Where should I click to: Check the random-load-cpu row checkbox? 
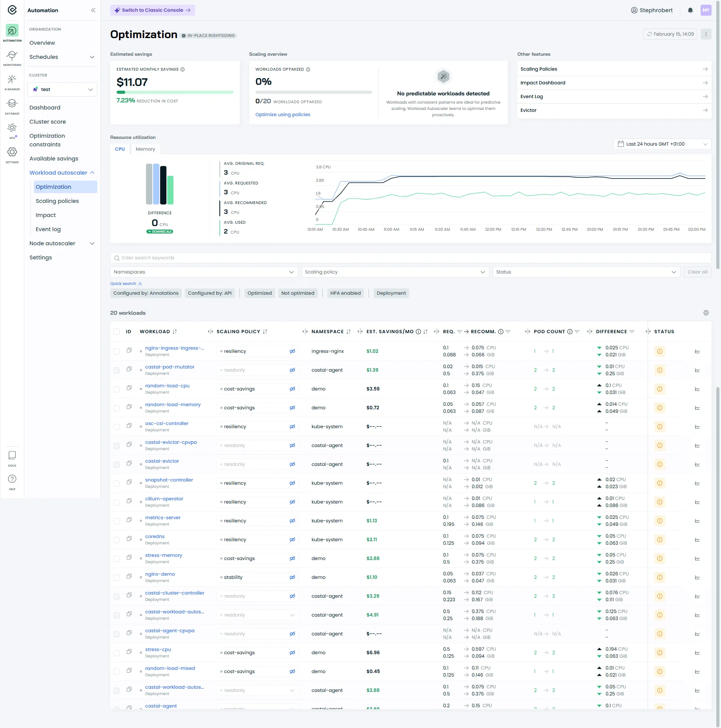point(117,389)
